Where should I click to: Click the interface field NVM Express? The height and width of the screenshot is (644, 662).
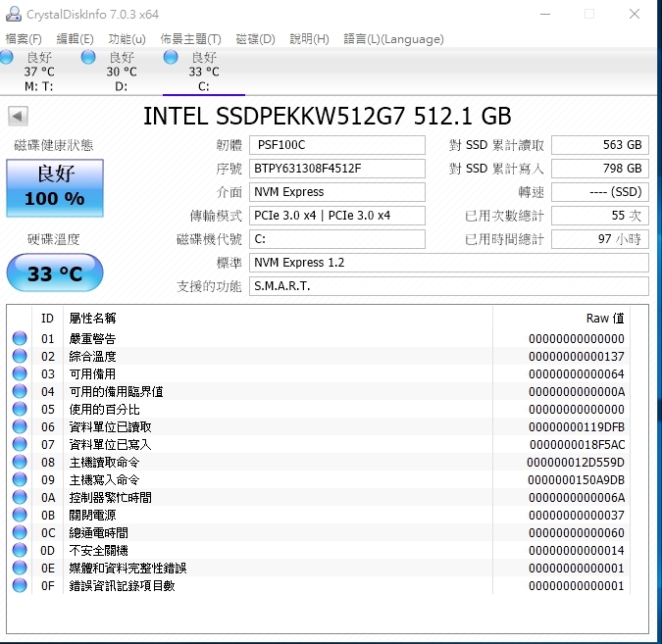click(x=337, y=192)
